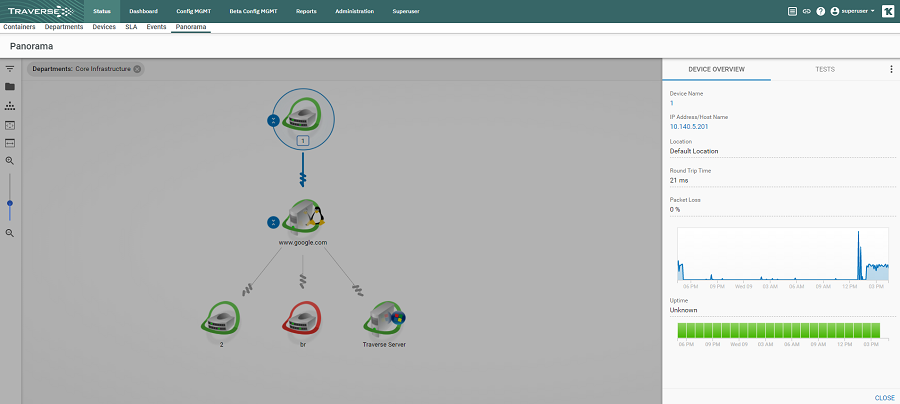900x404 pixels.
Task: Open the filter icon in left sidebar
Action: click(x=10, y=69)
